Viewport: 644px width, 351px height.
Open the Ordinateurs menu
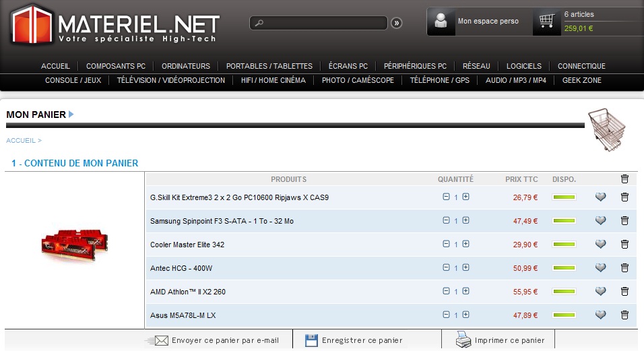click(186, 66)
